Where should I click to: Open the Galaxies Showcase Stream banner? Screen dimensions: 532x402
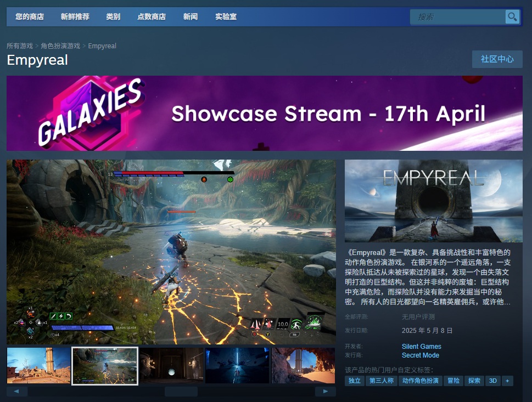(x=265, y=113)
